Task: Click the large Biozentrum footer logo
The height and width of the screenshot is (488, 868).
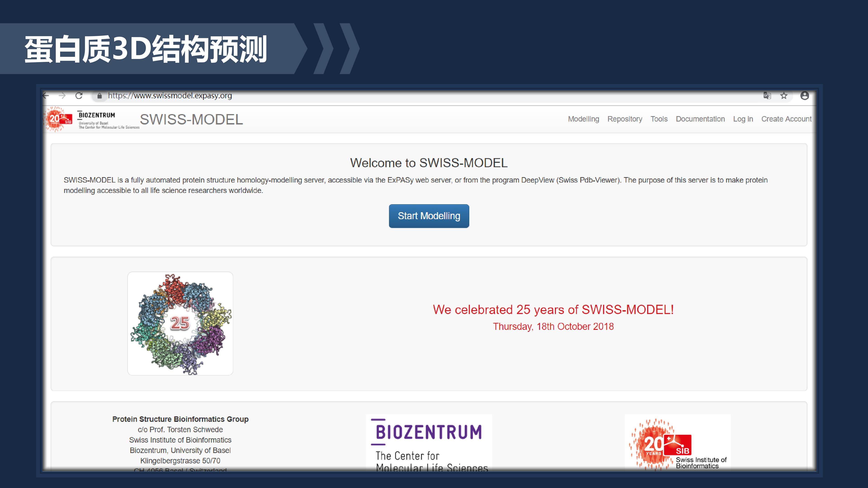Action: [429, 443]
